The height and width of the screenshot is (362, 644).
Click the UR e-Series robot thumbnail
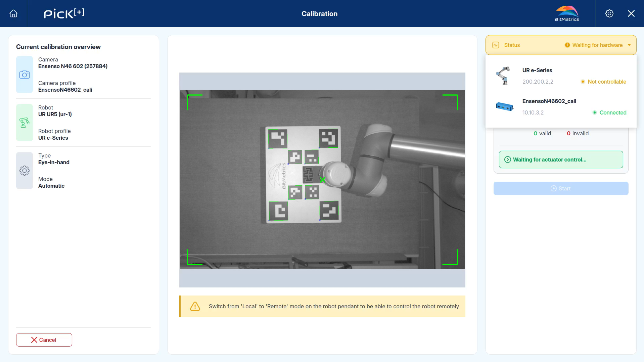(x=504, y=76)
